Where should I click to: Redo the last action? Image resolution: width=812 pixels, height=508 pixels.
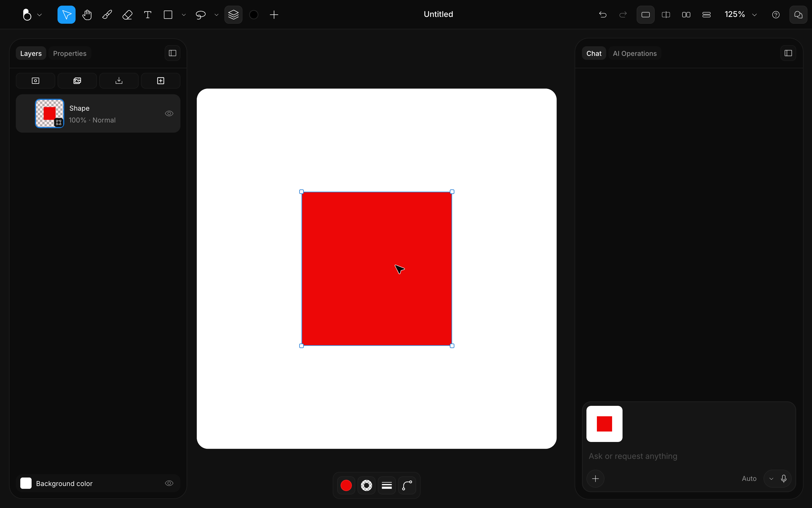click(x=623, y=15)
